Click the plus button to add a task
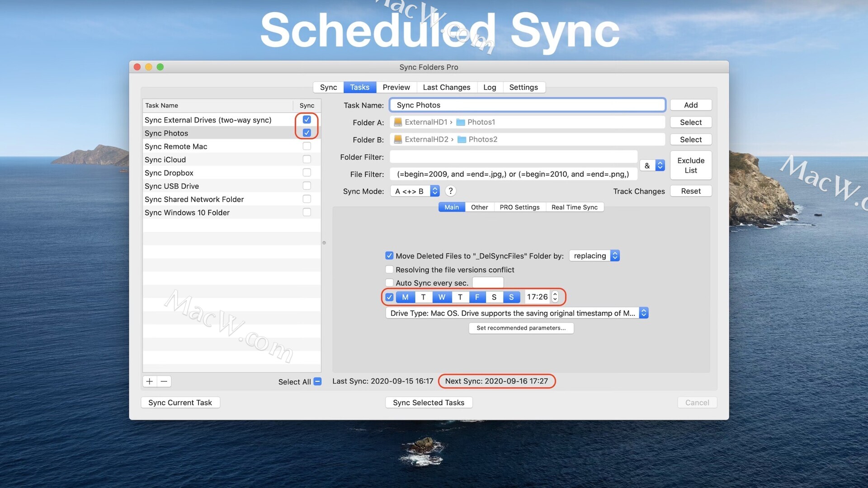 click(150, 381)
